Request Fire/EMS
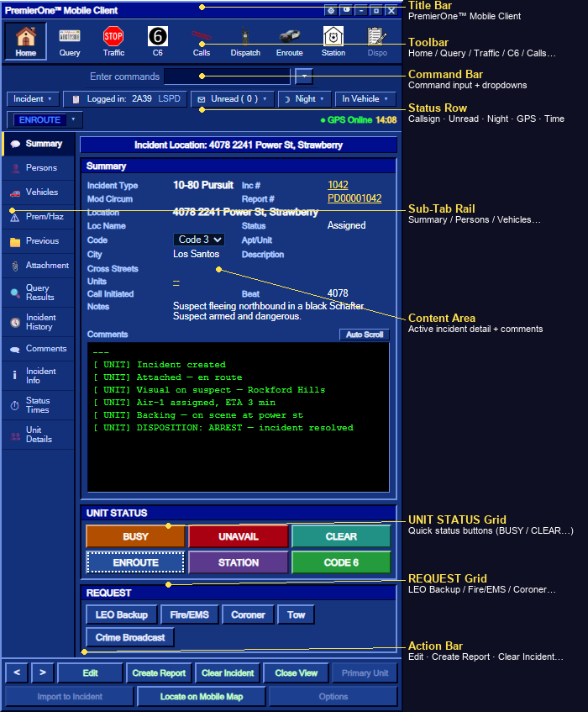This screenshot has width=588, height=712. click(189, 614)
